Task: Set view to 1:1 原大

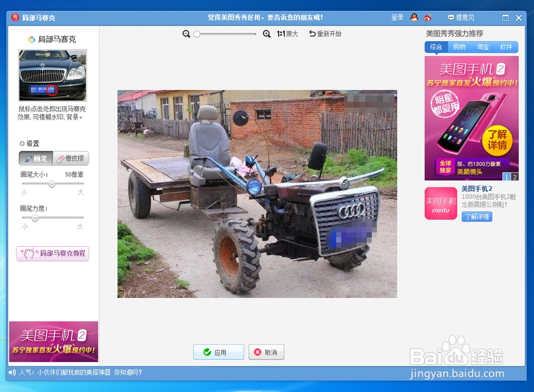Action: 287,34
